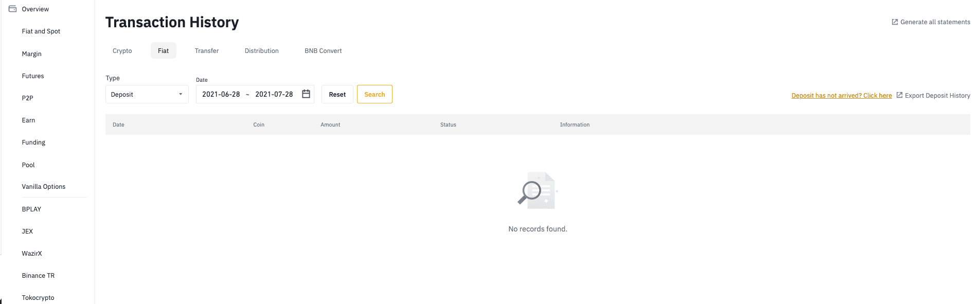This screenshot has height=304, width=980.
Task: Select the Fiat tab
Action: pos(163,50)
